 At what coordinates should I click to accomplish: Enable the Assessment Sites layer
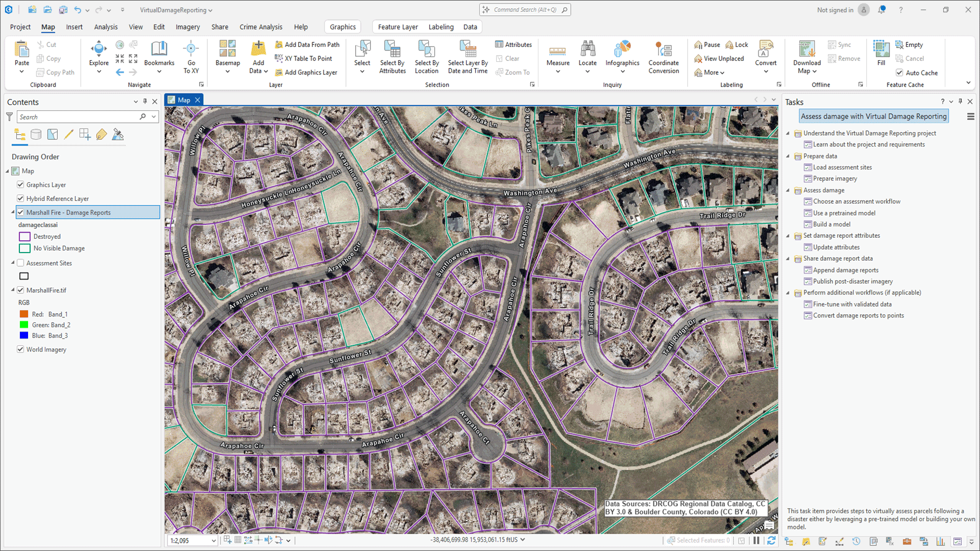click(20, 263)
